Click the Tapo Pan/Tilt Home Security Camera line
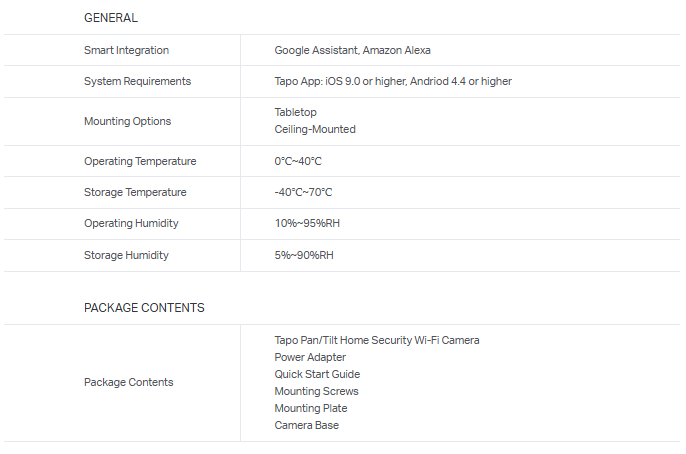 click(376, 340)
